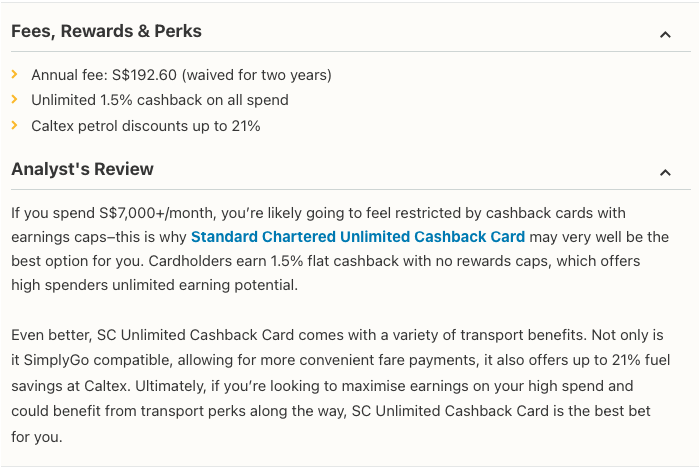Click the divider line under Analyst's Review

tap(350, 189)
